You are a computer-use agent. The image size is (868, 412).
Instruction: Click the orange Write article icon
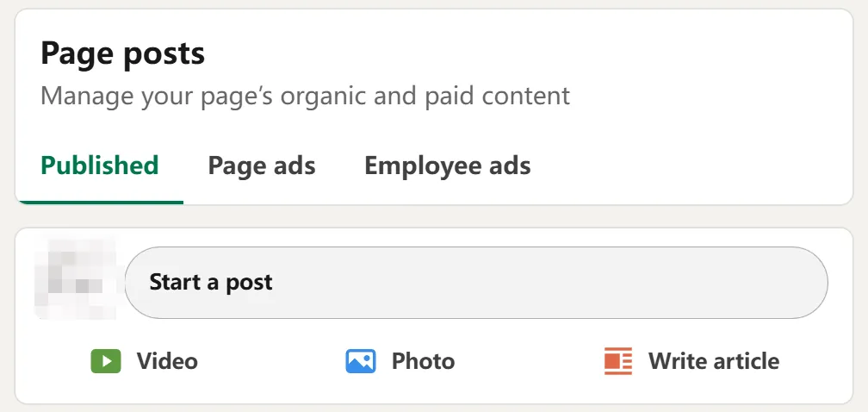point(618,360)
